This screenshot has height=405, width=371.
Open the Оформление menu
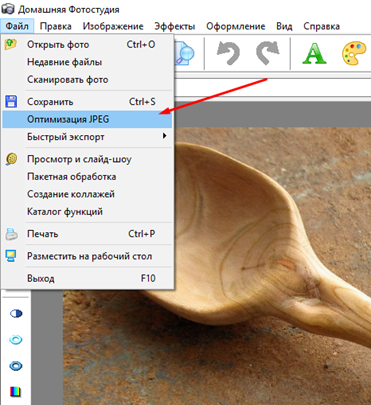[236, 26]
